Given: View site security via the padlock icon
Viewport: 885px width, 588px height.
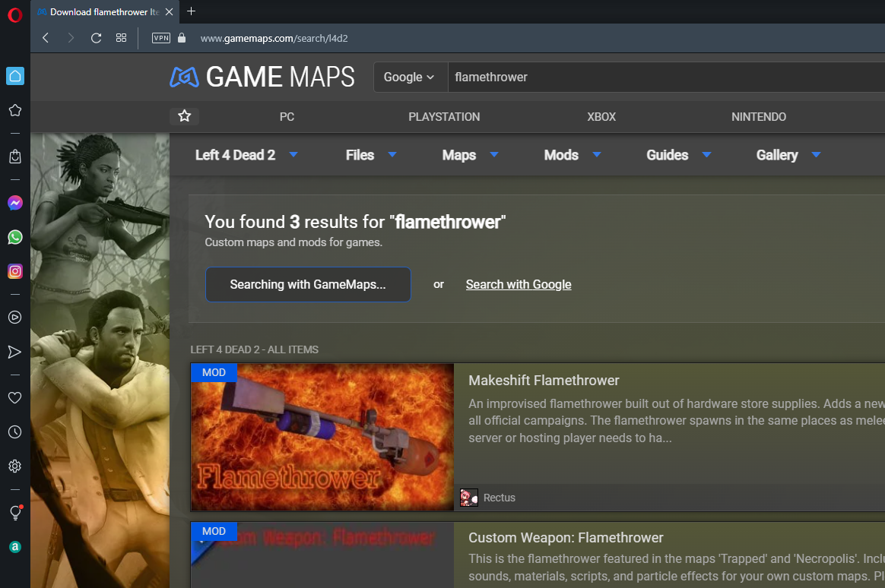Looking at the screenshot, I should [x=181, y=37].
